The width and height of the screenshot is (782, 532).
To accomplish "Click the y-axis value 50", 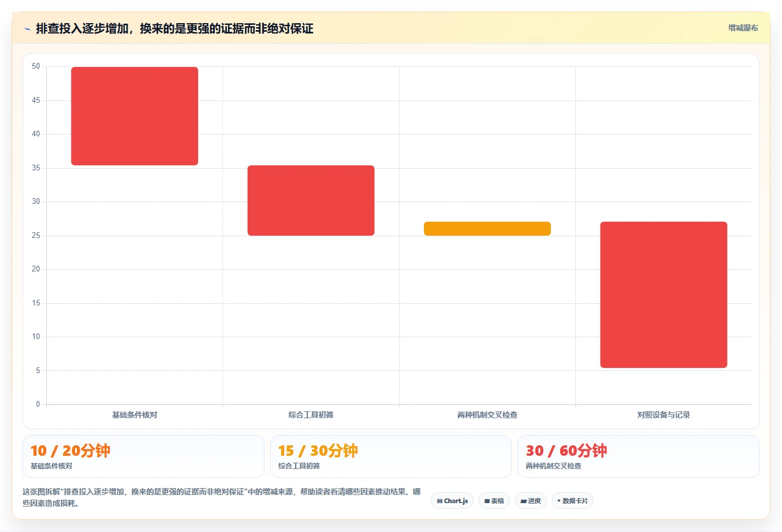I will [36, 66].
